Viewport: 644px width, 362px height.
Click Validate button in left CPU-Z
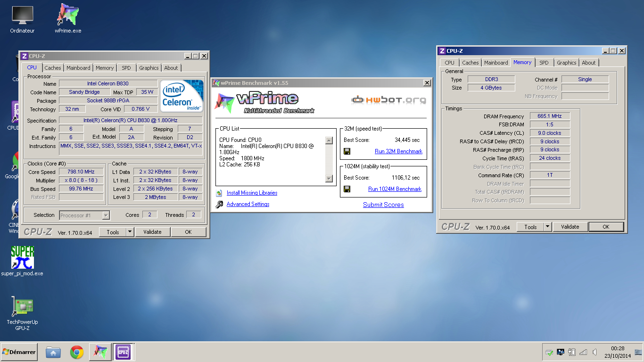coord(152,232)
